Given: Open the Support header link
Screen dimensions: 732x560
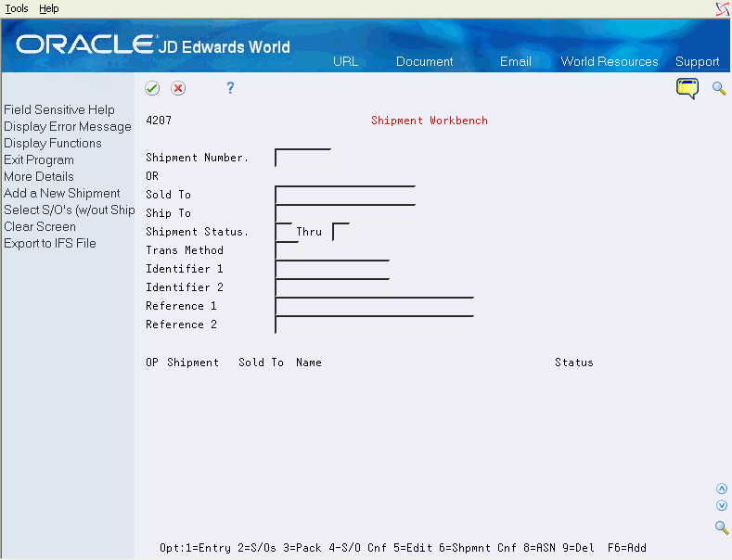Looking at the screenshot, I should click(x=697, y=61).
